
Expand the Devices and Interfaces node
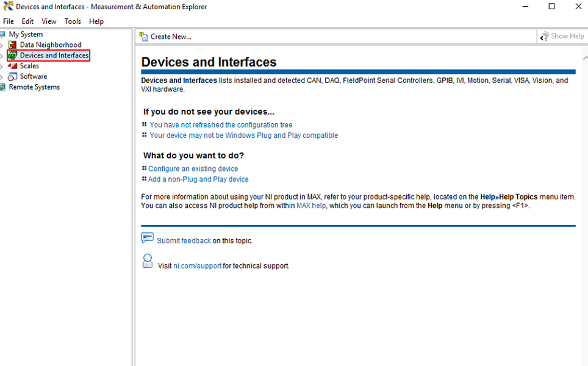2,56
